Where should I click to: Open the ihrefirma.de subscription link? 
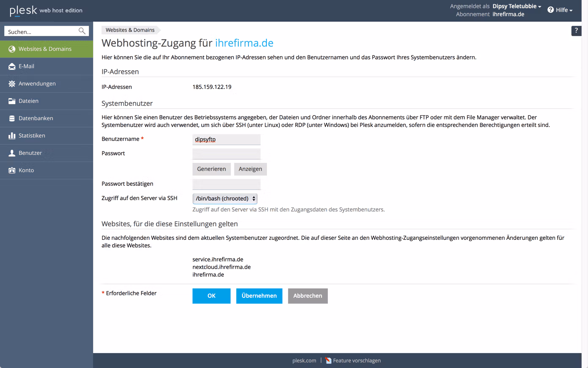pyautogui.click(x=508, y=14)
